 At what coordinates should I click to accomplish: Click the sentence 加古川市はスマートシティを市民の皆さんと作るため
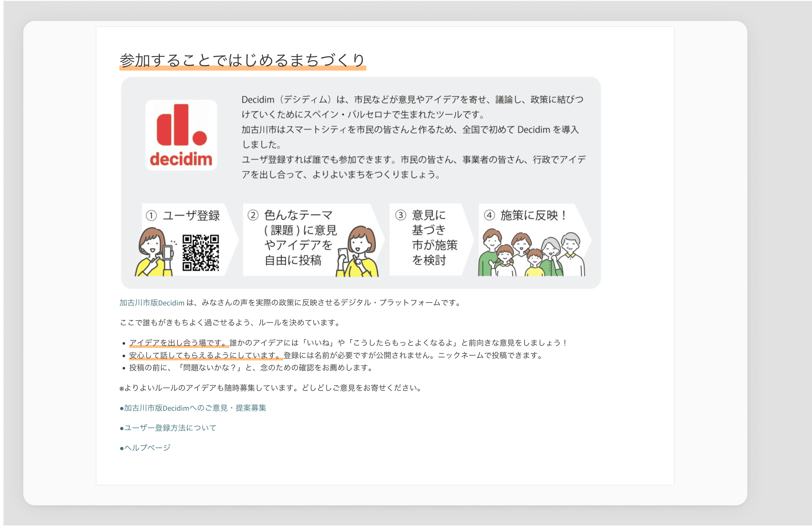pos(410,137)
